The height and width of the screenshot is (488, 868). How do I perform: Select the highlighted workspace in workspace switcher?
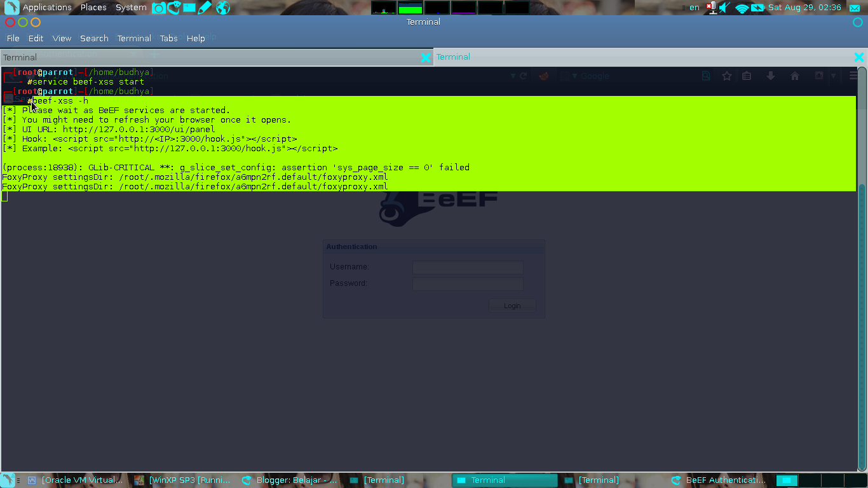point(787,480)
